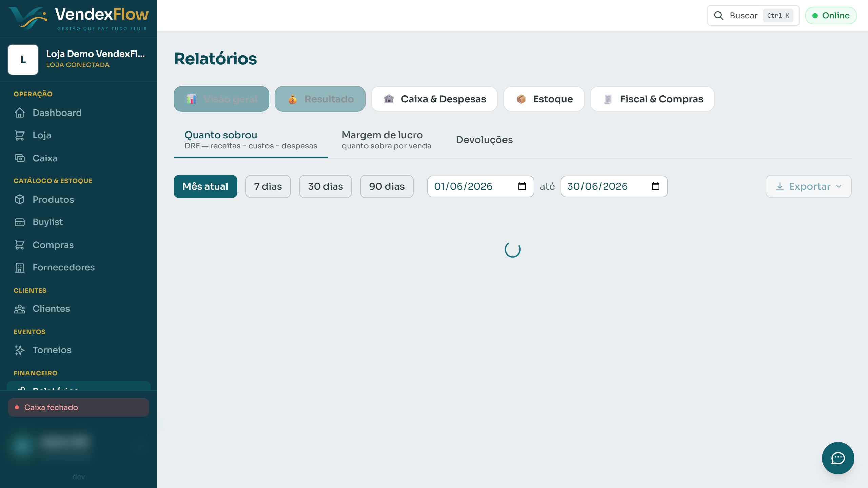Go to Buylist in sidebar
The width and height of the screenshot is (868, 488).
click(79, 222)
